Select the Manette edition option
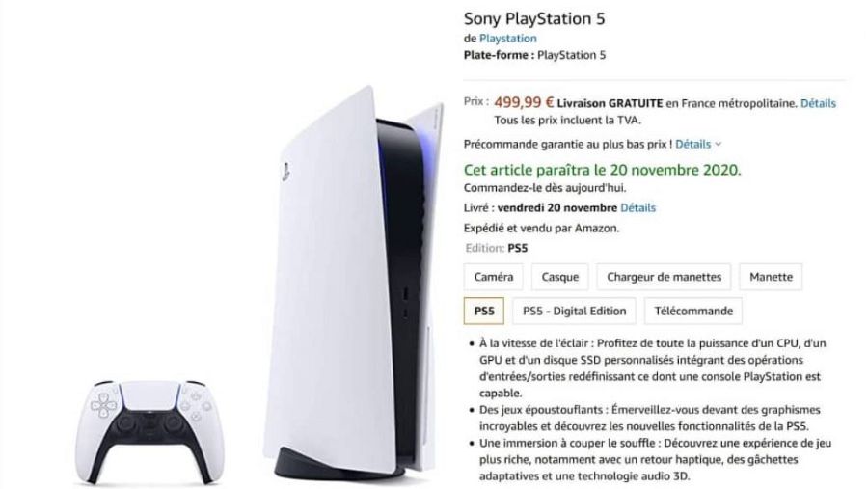Screen dimensions: 868x489 coord(771,277)
